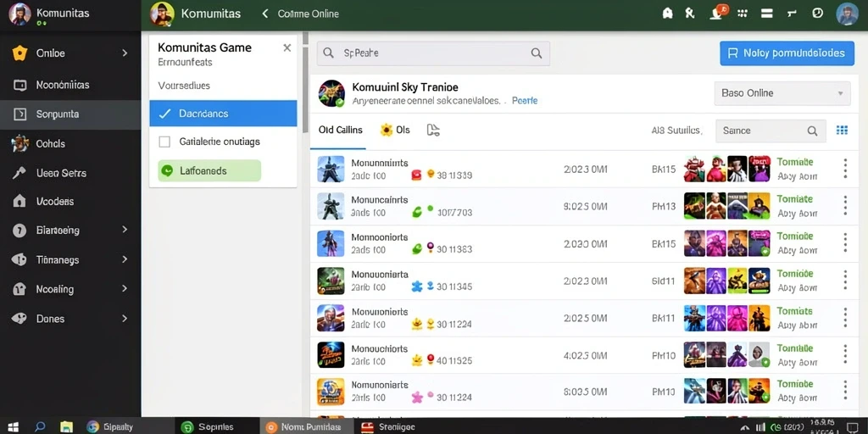Toggle the green Latfoaneds status chip

click(x=209, y=170)
